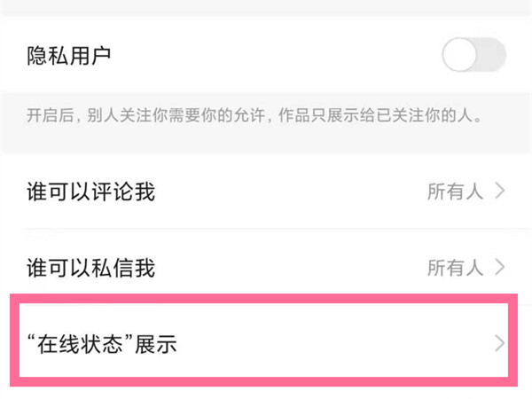Toggle the 隐私用户 switch on
The image size is (532, 399).
pyautogui.click(x=473, y=57)
